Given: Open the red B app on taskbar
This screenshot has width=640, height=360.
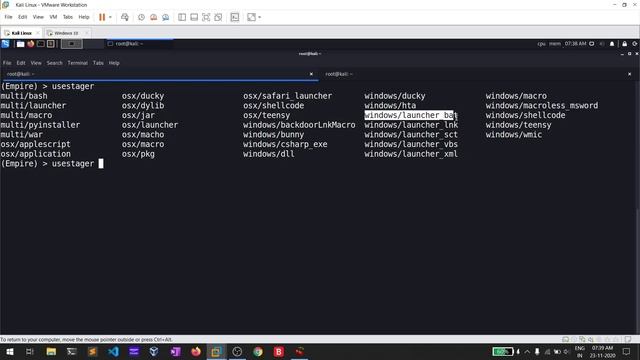Looking at the screenshot, I should click(x=279, y=351).
